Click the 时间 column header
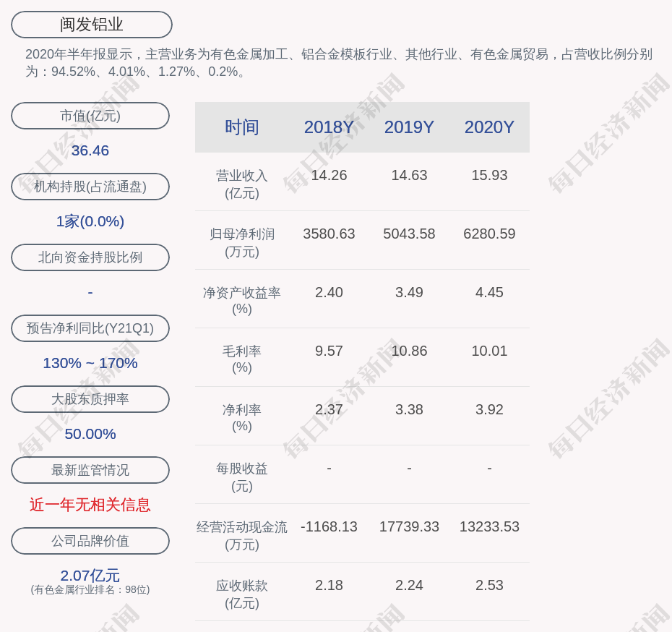 click(242, 127)
